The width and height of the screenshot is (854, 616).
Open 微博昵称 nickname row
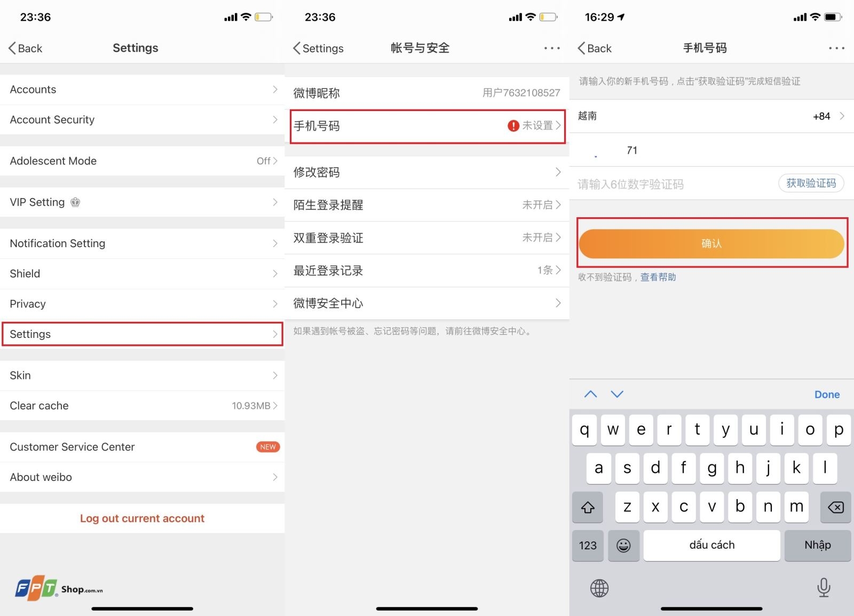427,93
